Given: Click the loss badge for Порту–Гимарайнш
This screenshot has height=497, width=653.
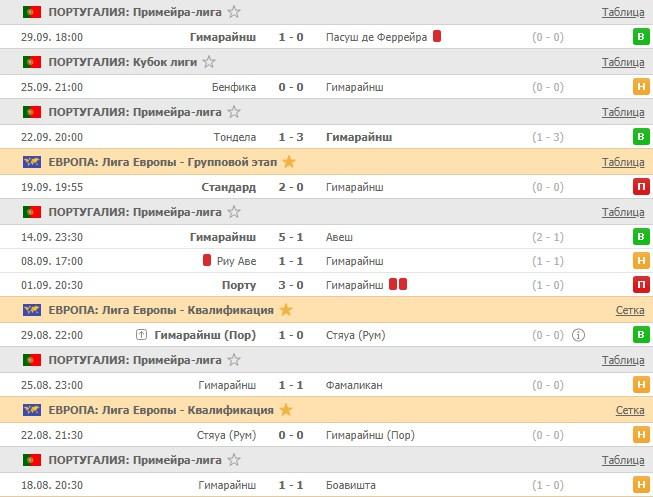Looking at the screenshot, I should (640, 285).
